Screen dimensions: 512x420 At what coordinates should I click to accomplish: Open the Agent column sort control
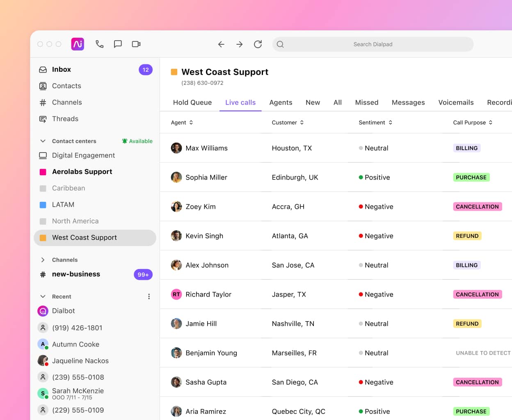[x=192, y=122]
